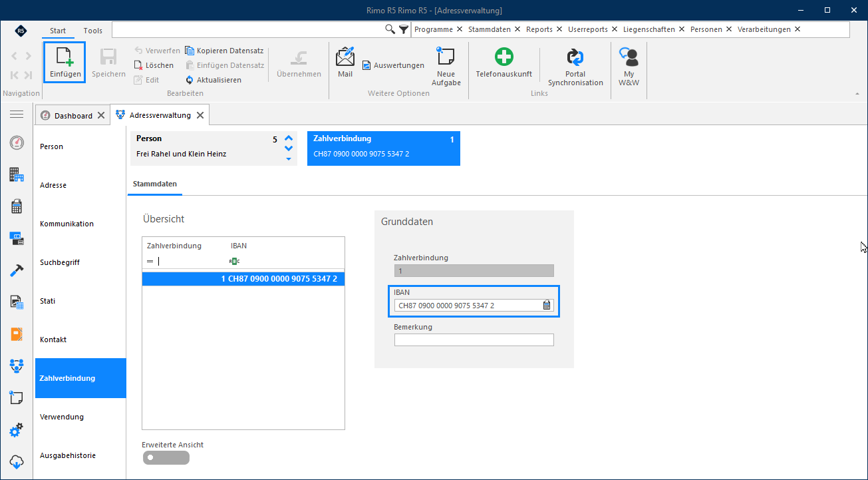Click the Einfügen toolbar icon
The width and height of the screenshot is (868, 480).
[x=65, y=57]
